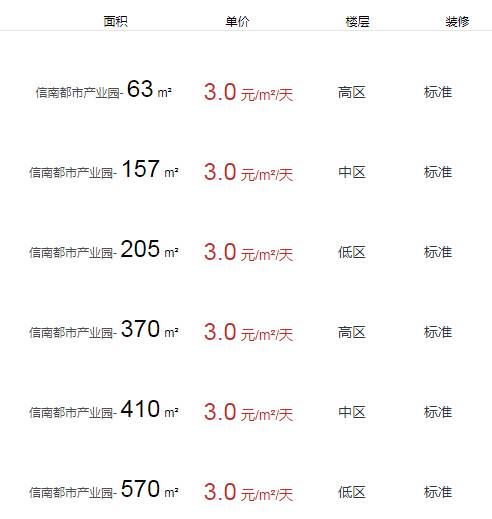492x519 pixels.
Task: Open the 信南都市产业园- 157 m² listing
Action: [104, 170]
